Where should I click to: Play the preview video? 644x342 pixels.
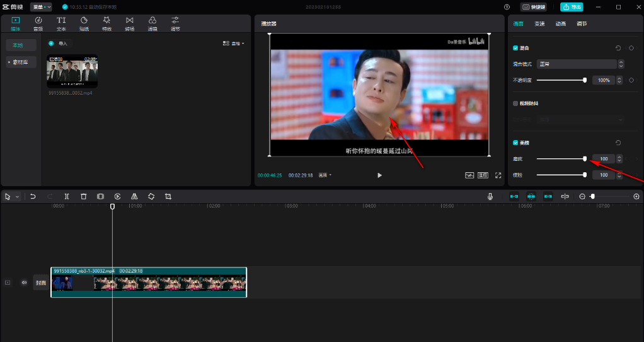379,175
